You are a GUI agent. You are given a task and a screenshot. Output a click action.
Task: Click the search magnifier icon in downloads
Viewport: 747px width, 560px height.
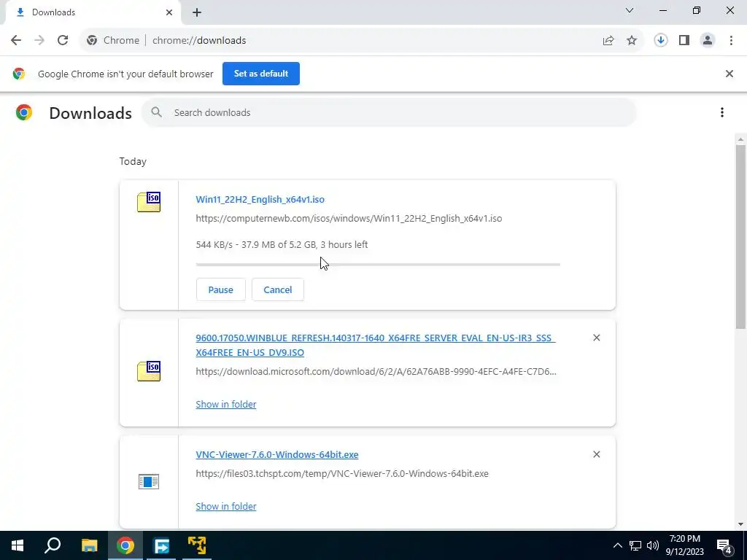point(156,112)
